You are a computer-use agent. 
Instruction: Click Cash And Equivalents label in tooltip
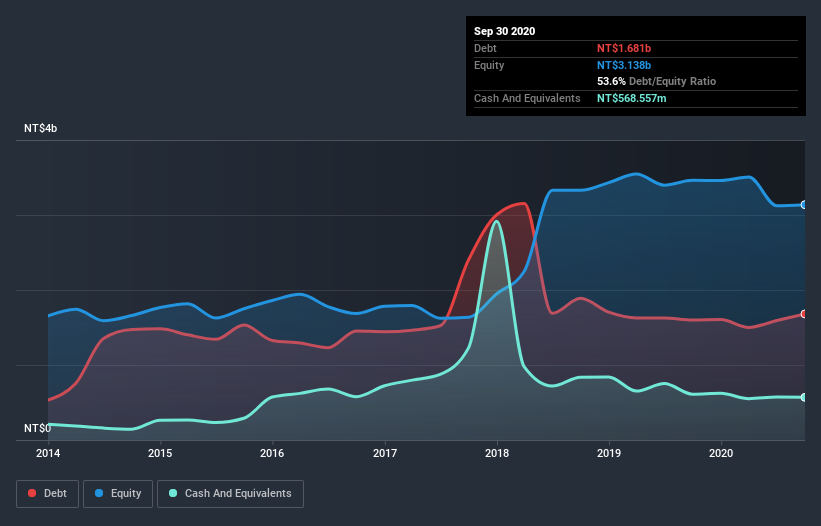(527, 98)
